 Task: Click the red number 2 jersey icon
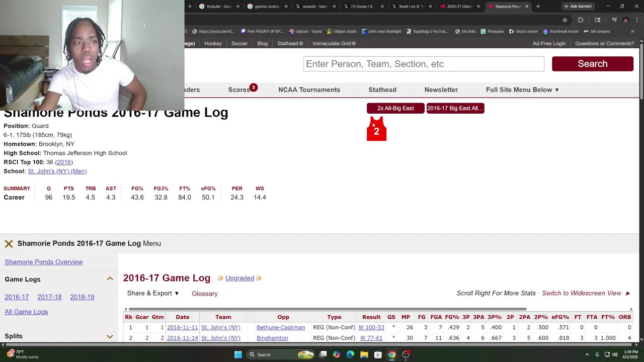[x=376, y=129]
